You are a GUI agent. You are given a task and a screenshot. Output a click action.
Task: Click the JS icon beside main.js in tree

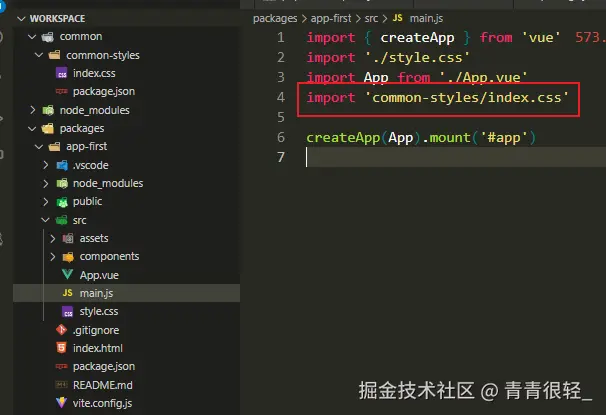click(67, 293)
